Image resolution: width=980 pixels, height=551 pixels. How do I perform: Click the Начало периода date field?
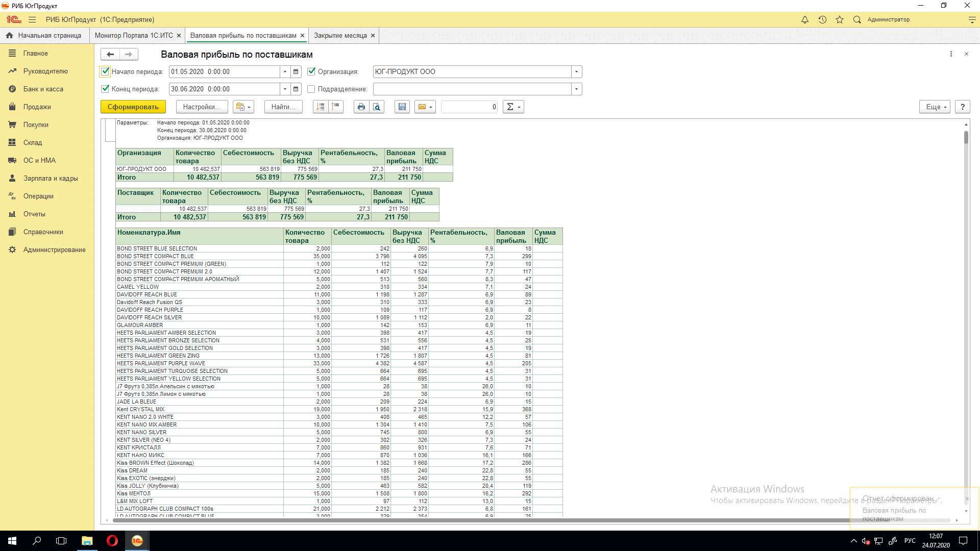tap(225, 72)
